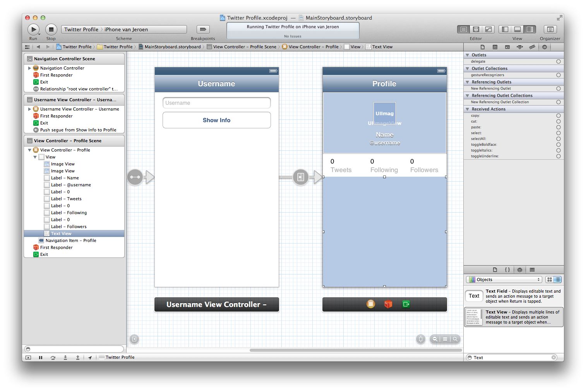The width and height of the screenshot is (586, 392).
Task: Select the View Controller icon in scene dock
Action: pyautogui.click(x=371, y=304)
